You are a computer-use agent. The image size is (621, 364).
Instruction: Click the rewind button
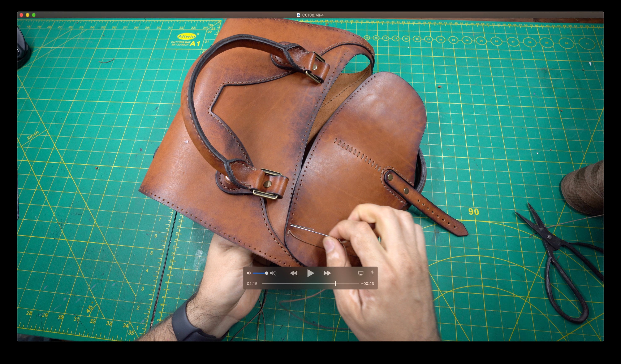click(x=293, y=273)
